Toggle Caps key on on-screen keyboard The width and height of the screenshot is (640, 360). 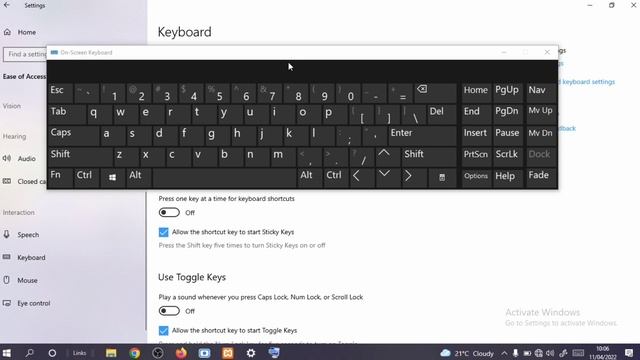coord(73,135)
